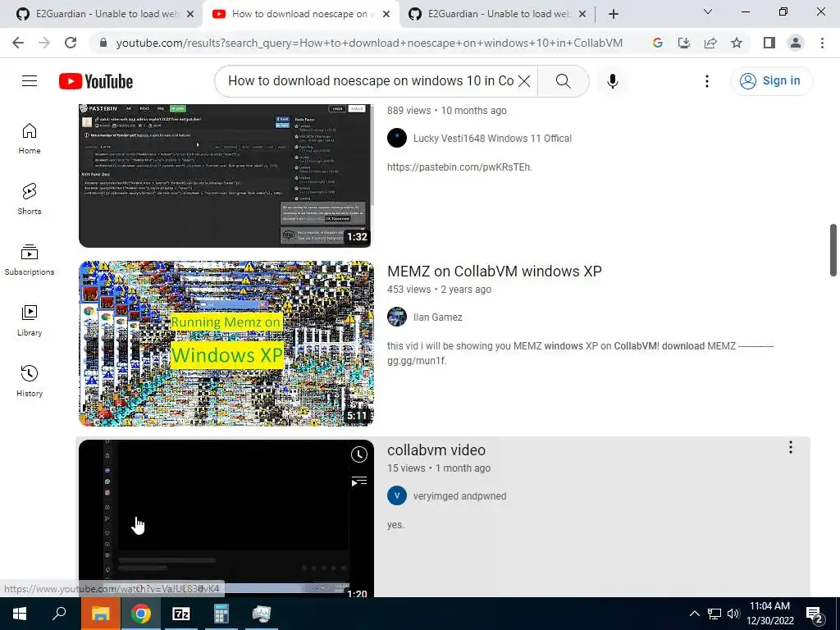Screen dimensions: 840x630
Task: Open 7-Zip from taskbar
Action: [181, 614]
